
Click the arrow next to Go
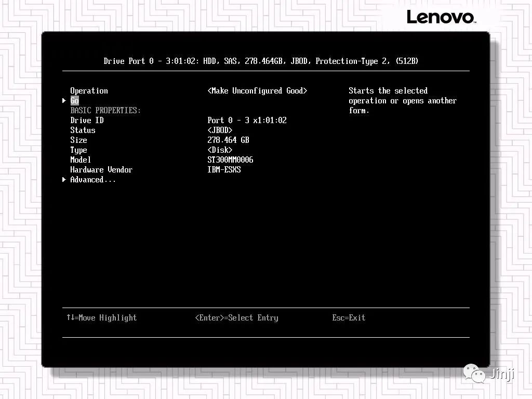click(x=64, y=100)
